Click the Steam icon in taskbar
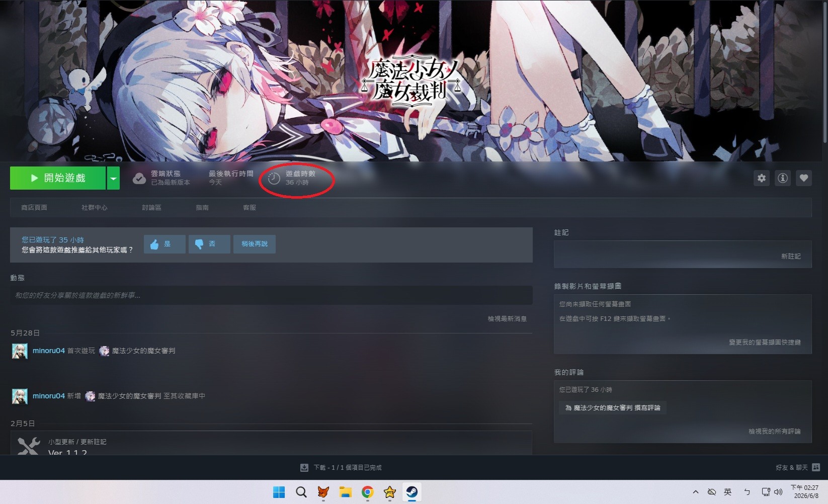The height and width of the screenshot is (504, 828). (411, 492)
